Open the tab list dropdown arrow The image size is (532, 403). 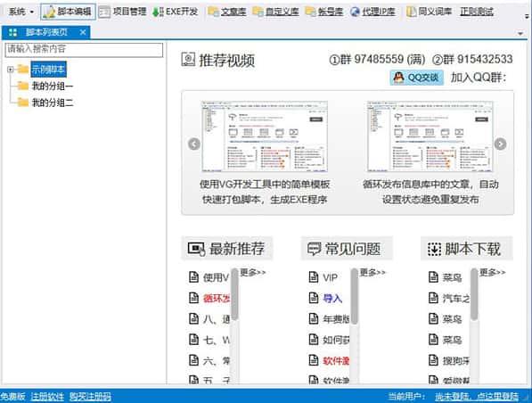click(520, 33)
